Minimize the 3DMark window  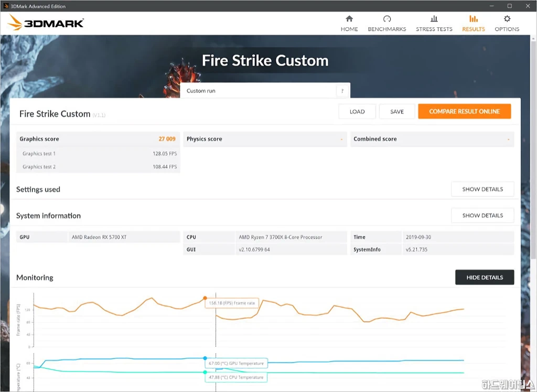pos(492,6)
